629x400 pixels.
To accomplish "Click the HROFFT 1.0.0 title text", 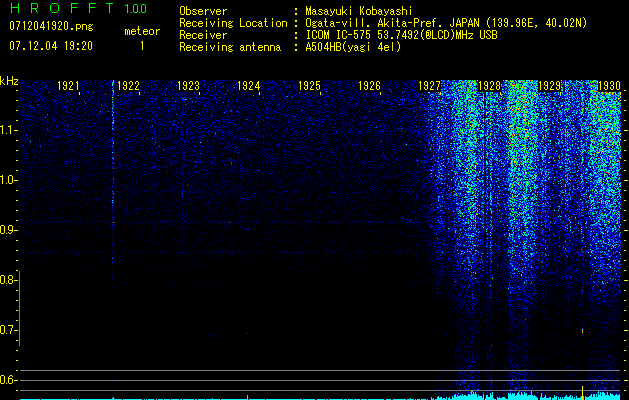I will click(78, 8).
